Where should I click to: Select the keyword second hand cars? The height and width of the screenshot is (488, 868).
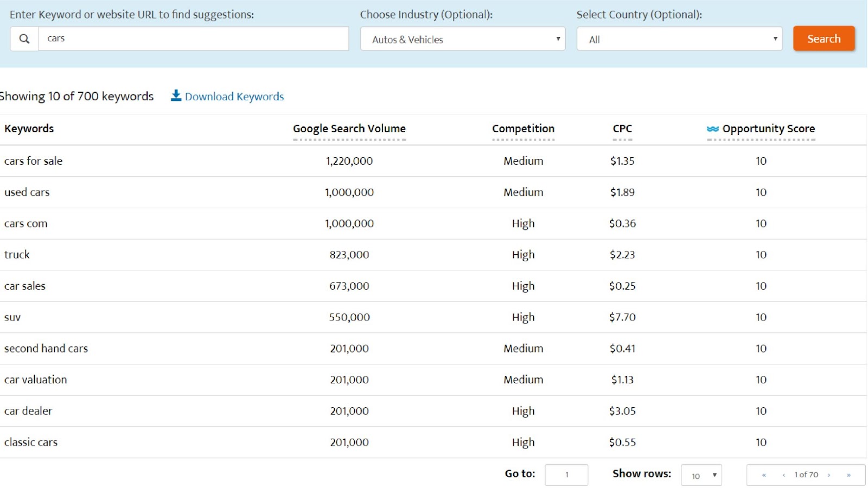[x=46, y=349]
